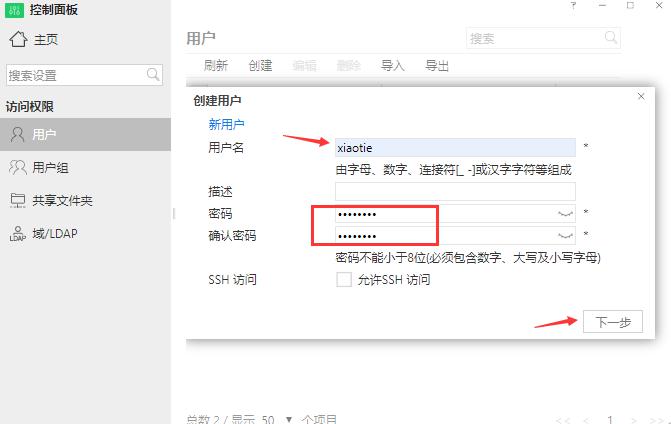Click the magnifier in the 搜索设置 box
Viewport: 671px width, 424px height.
pyautogui.click(x=153, y=75)
